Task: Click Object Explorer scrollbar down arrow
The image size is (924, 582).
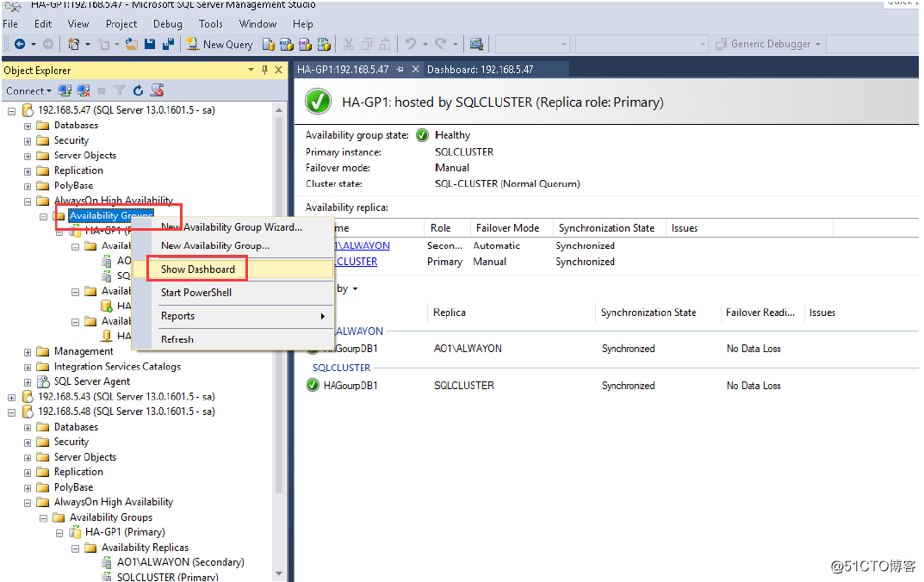Action: click(x=279, y=573)
